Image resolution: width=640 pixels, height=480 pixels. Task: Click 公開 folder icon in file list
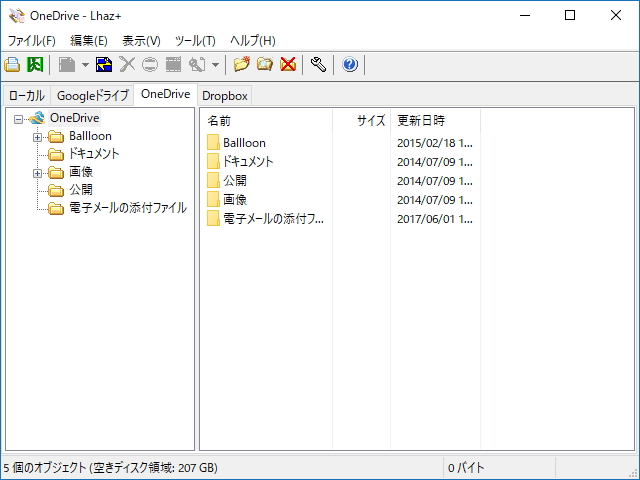click(x=213, y=180)
